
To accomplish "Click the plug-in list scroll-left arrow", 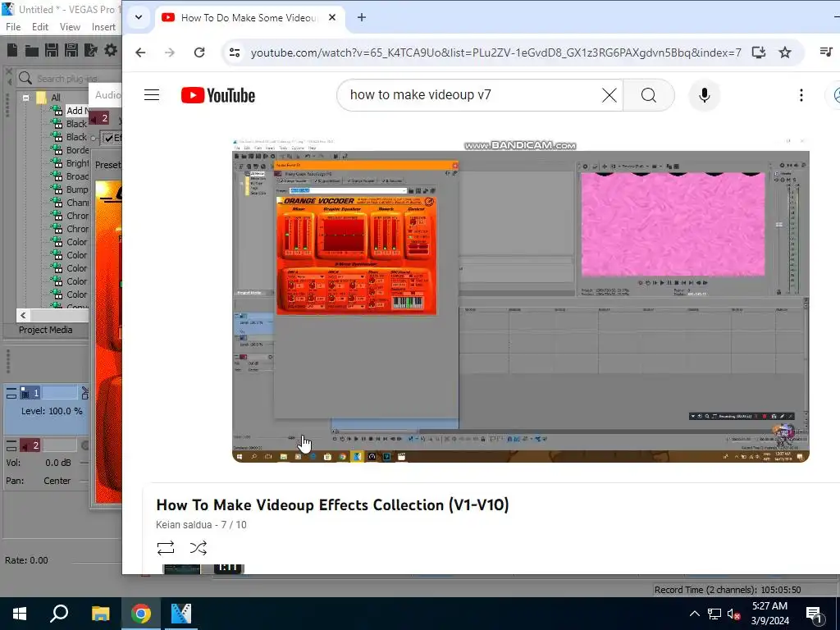I will click(x=23, y=316).
